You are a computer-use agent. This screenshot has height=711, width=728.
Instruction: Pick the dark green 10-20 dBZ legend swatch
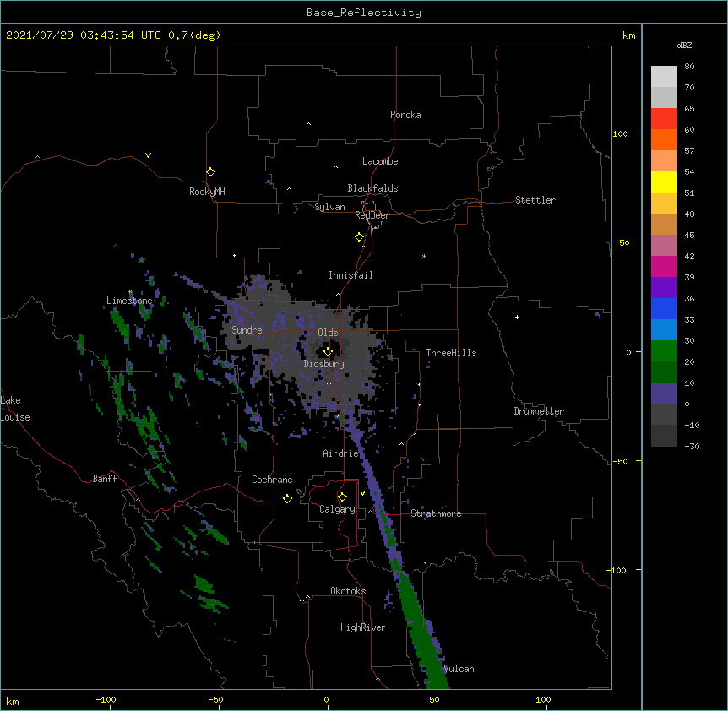point(664,372)
